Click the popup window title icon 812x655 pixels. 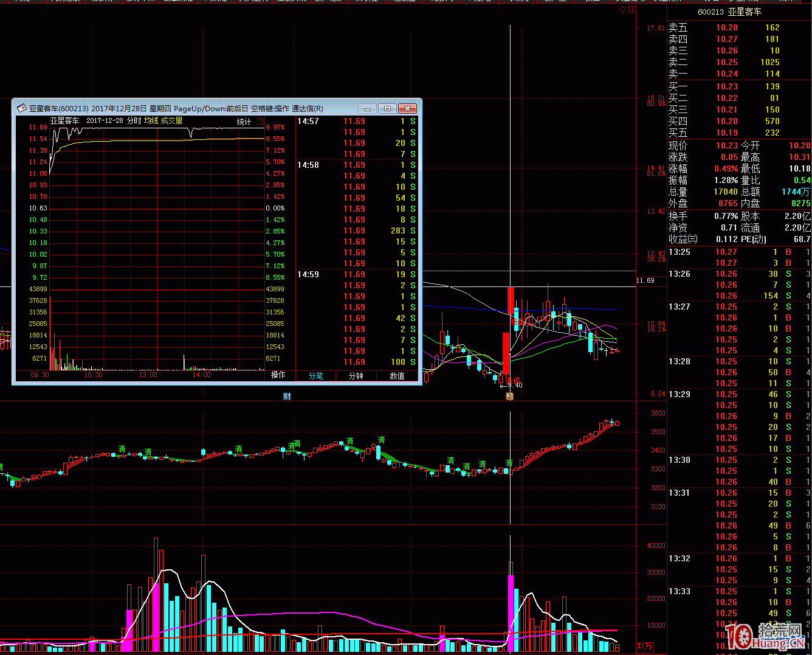point(21,109)
